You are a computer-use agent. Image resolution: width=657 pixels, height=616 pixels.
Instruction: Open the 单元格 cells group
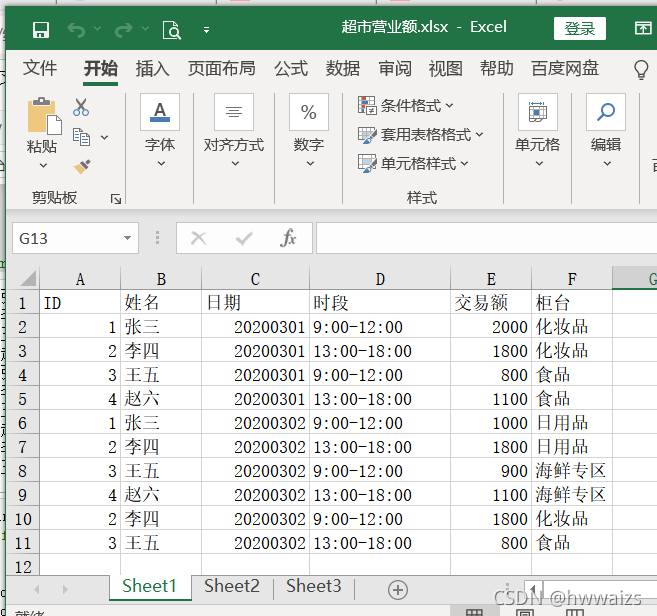pyautogui.click(x=538, y=130)
